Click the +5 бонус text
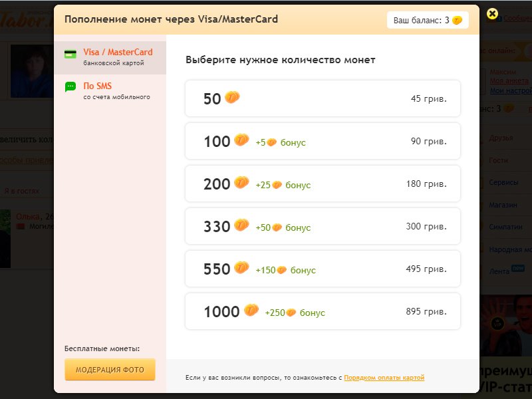 click(281, 142)
